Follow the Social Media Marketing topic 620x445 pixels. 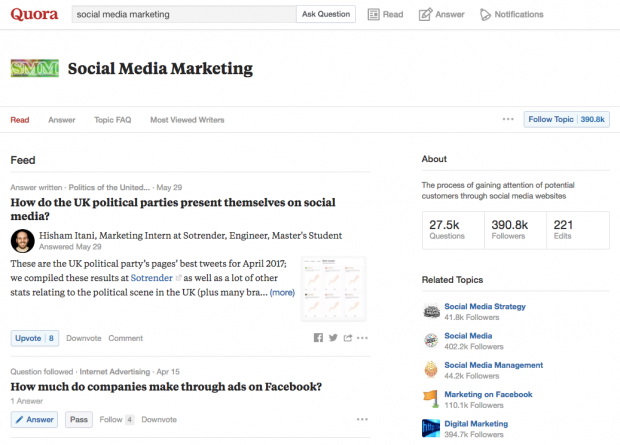tap(567, 119)
